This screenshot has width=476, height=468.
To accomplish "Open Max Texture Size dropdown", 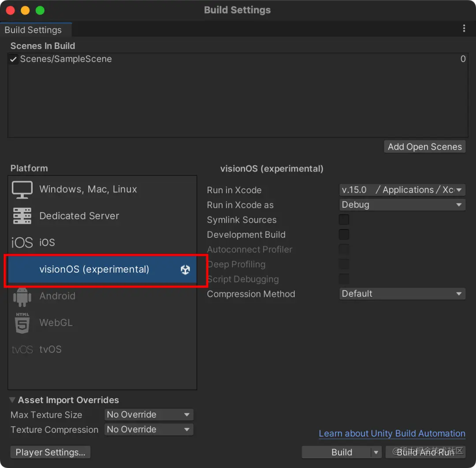I will (x=149, y=415).
